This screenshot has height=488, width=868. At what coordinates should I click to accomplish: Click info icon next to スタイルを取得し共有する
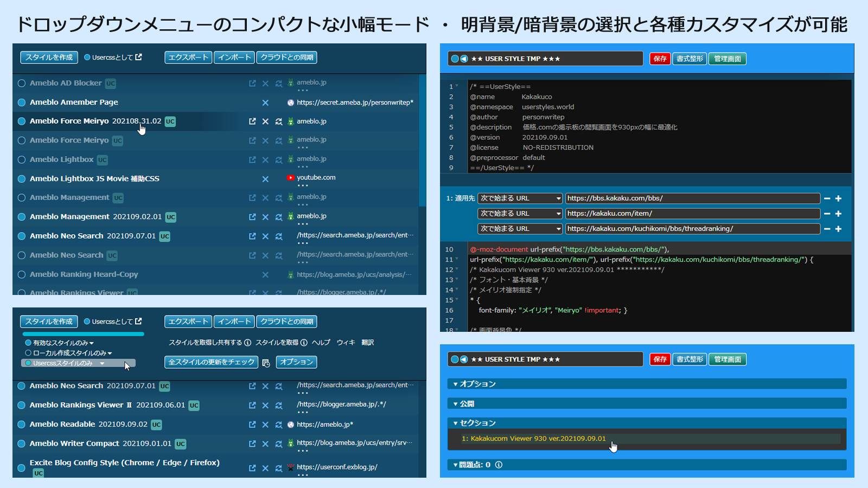247,343
